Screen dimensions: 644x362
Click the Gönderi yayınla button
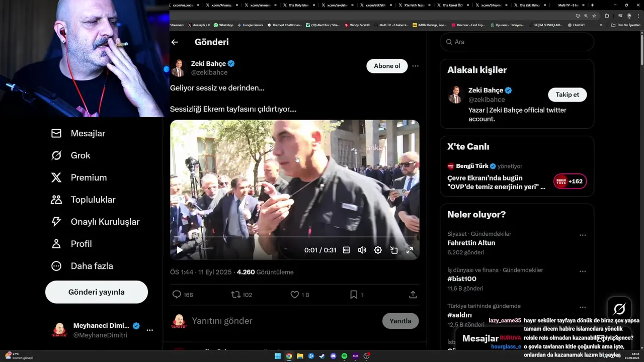click(x=97, y=292)
